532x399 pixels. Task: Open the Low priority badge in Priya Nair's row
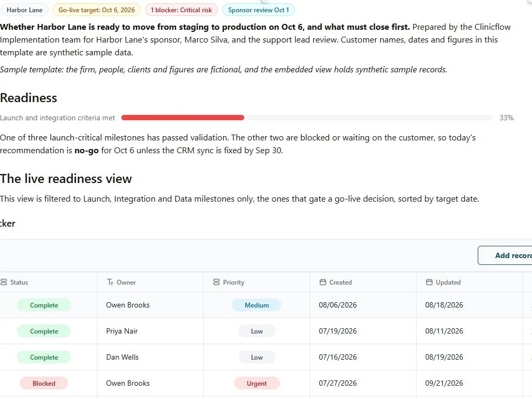(x=256, y=331)
